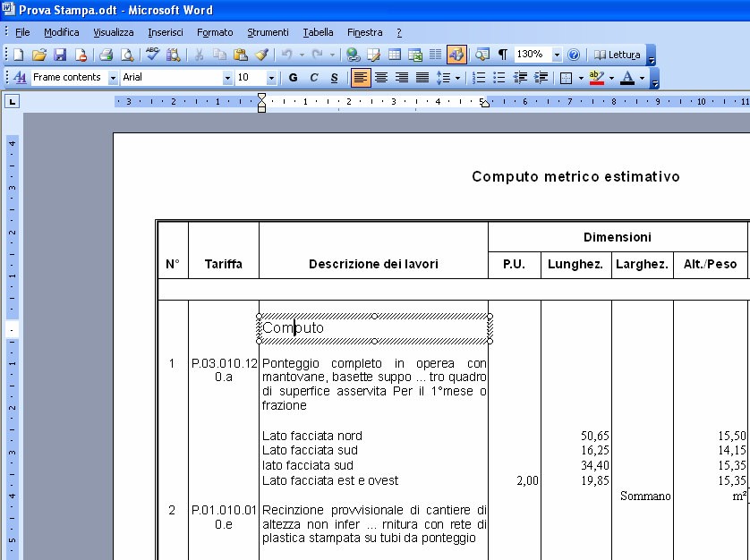Select the Format Painter brush

(261, 55)
